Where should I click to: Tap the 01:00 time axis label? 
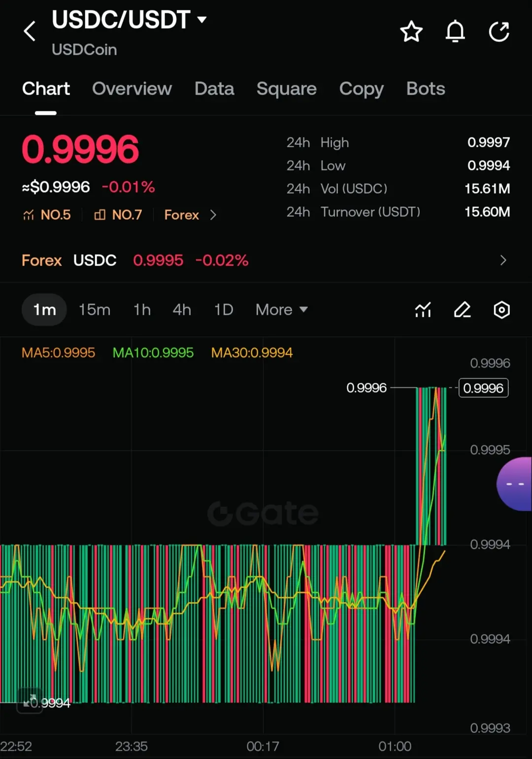pyautogui.click(x=395, y=746)
